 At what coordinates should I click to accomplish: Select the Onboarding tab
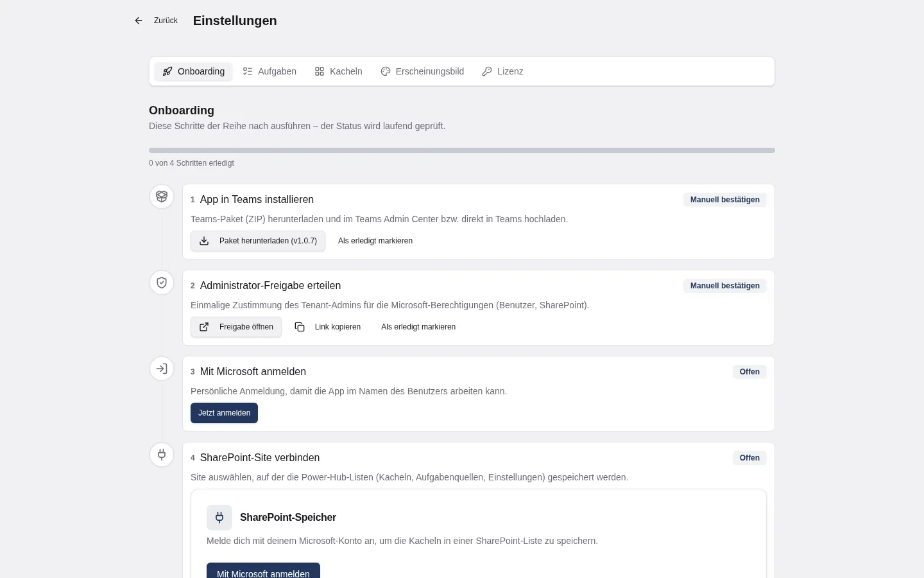tap(193, 71)
